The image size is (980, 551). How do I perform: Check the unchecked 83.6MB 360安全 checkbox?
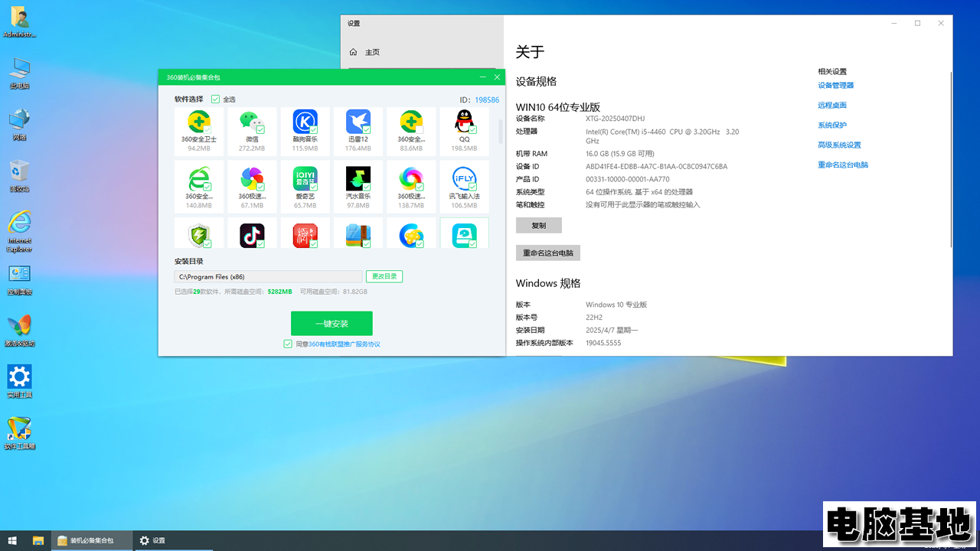coord(420,130)
